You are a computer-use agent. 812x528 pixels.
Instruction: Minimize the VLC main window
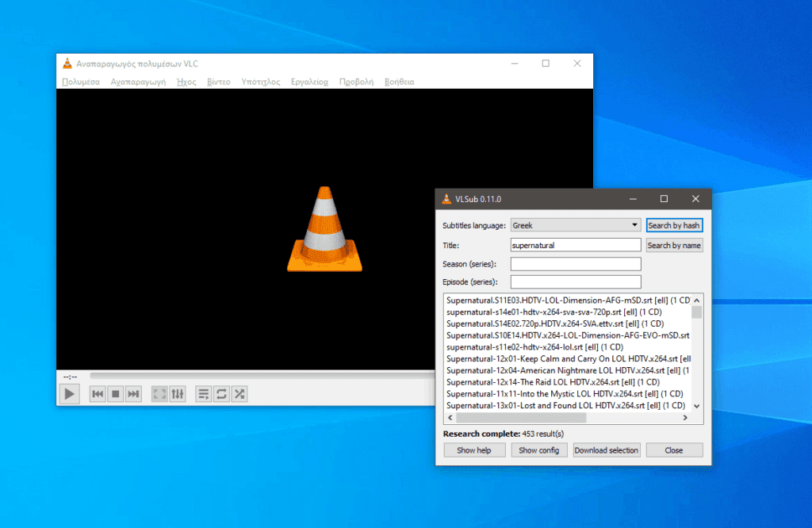pyautogui.click(x=515, y=63)
